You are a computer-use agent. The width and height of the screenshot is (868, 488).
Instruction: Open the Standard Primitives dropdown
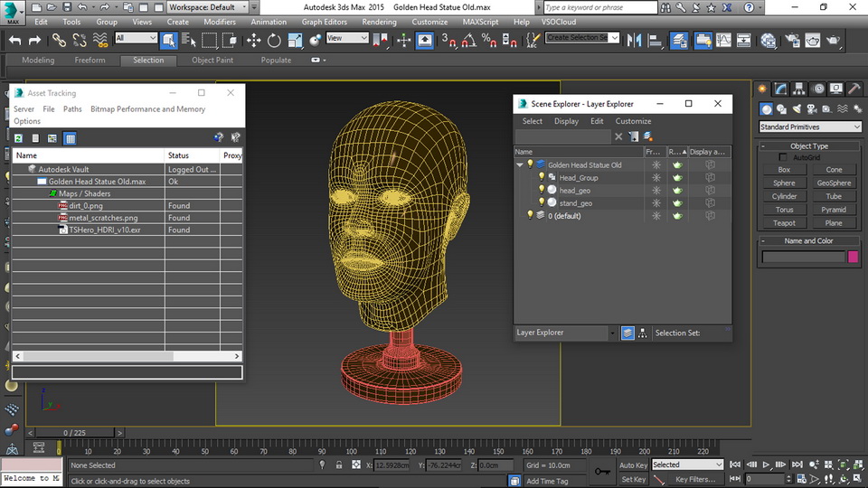point(809,127)
